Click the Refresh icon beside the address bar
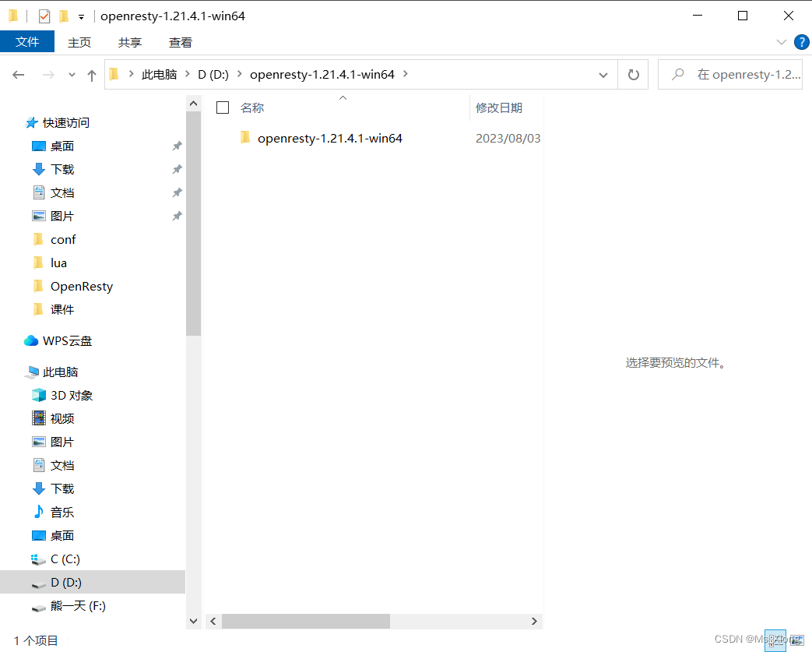 pos(633,74)
